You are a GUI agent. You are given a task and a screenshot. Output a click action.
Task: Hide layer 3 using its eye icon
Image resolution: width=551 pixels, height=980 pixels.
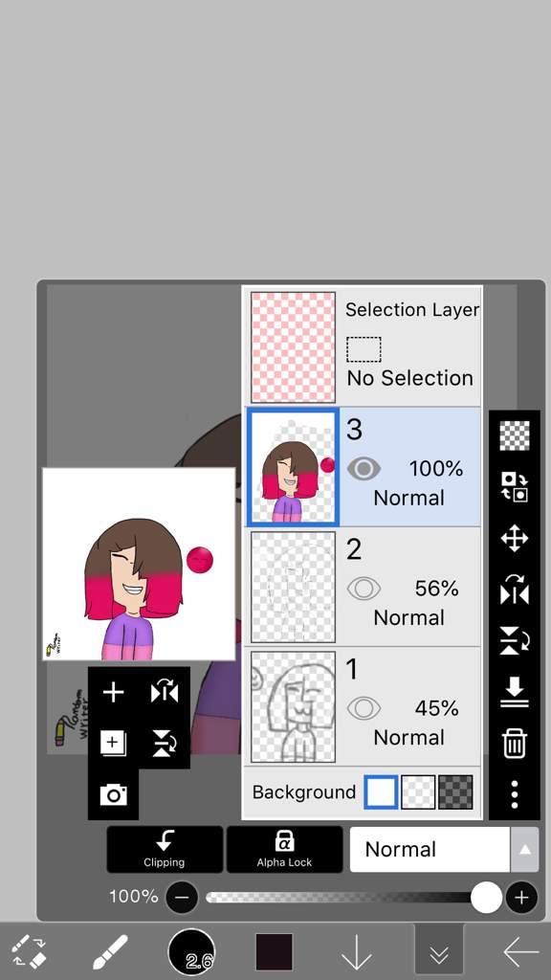tap(364, 468)
